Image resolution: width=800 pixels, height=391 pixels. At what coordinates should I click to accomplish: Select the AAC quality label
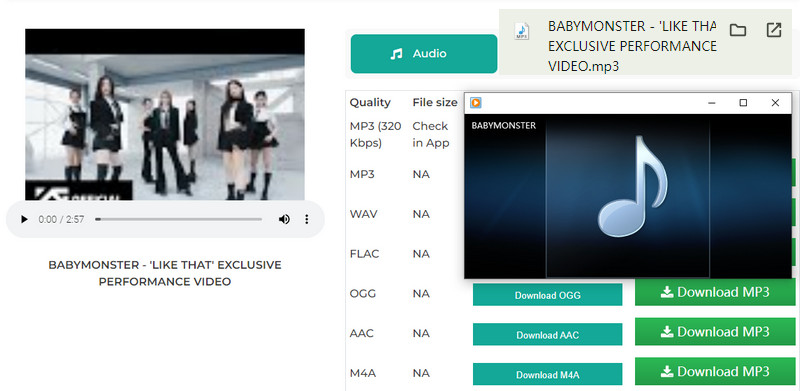click(x=362, y=333)
